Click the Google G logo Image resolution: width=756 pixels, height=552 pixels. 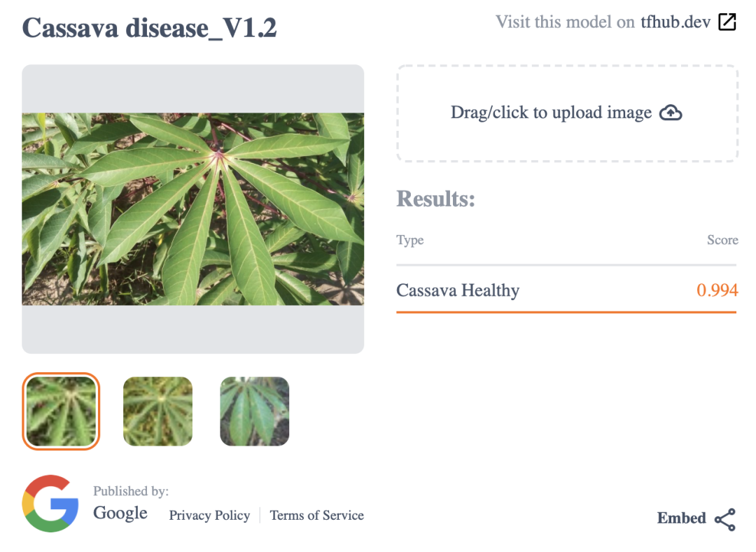pyautogui.click(x=50, y=504)
